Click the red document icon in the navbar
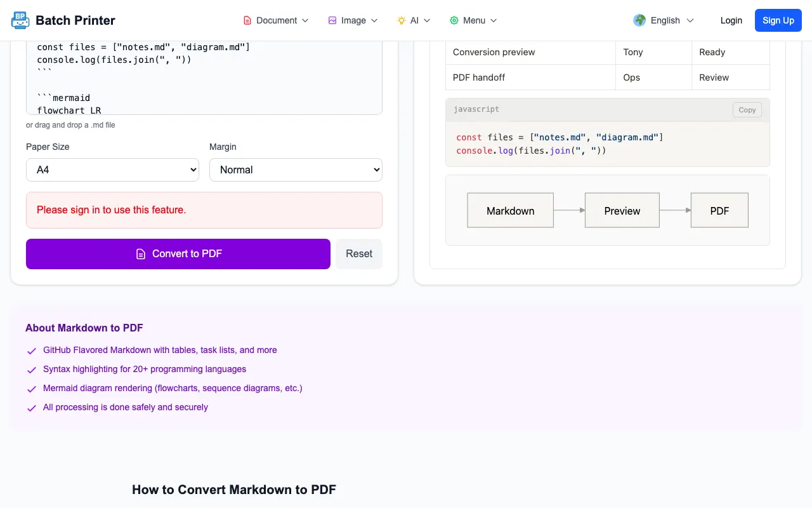Viewport: 812px width, 508px height. [x=247, y=20]
